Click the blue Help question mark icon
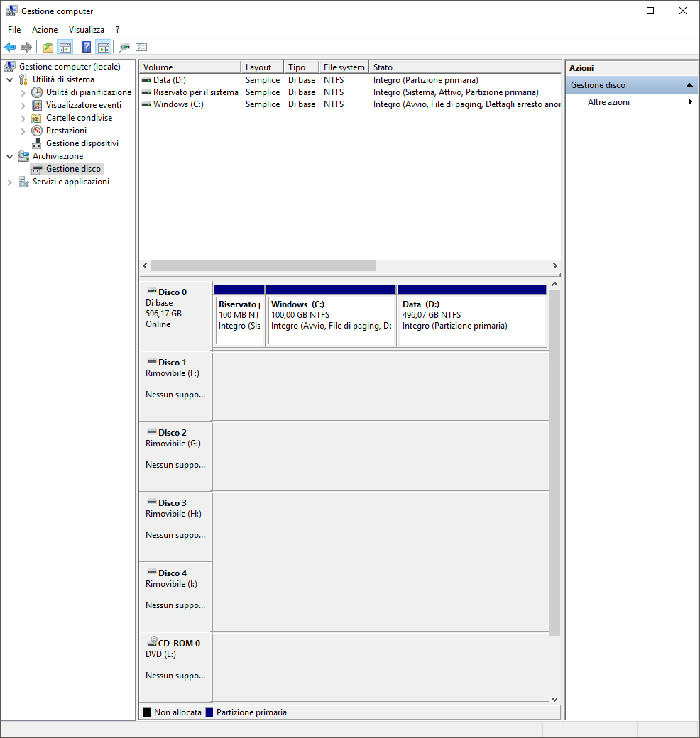Screen dimensions: 700x738 [86, 48]
